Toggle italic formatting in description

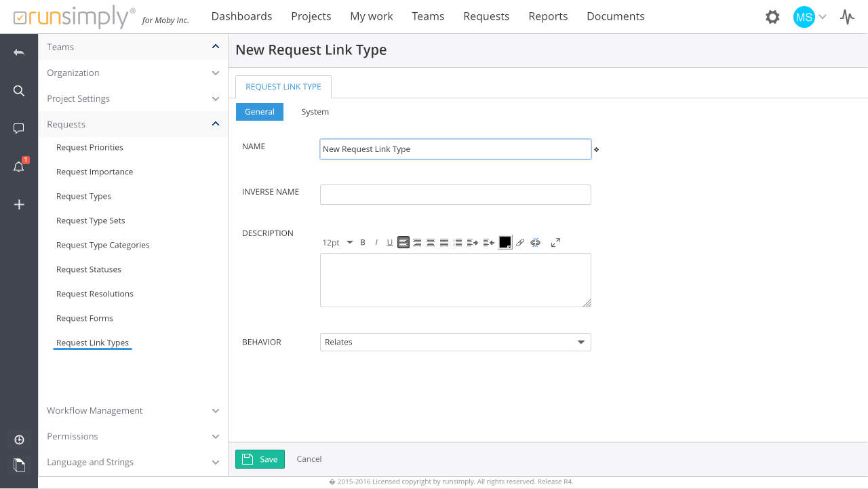coord(376,243)
